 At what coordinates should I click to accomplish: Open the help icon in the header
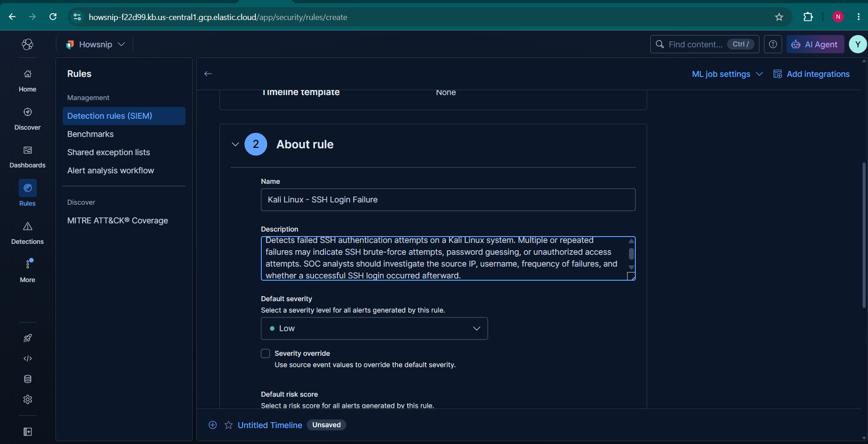[x=773, y=44]
